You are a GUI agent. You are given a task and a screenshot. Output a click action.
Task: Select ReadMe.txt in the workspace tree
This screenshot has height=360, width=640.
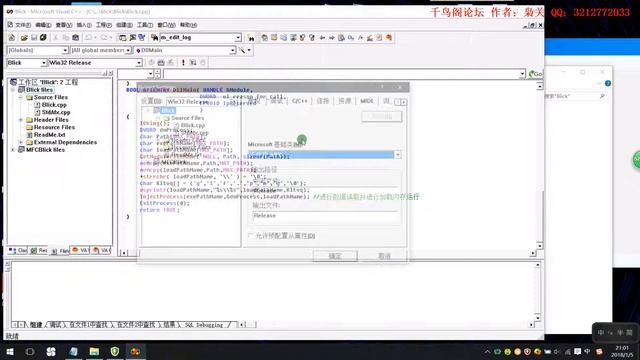(x=49, y=135)
